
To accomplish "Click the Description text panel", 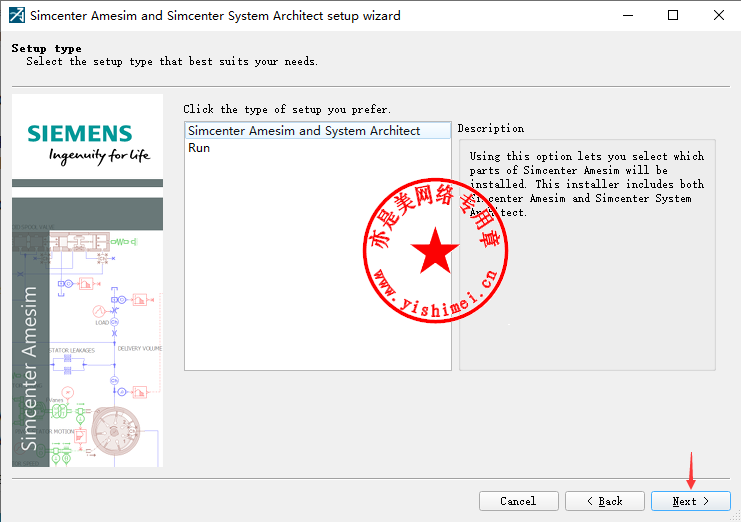I will (x=587, y=255).
